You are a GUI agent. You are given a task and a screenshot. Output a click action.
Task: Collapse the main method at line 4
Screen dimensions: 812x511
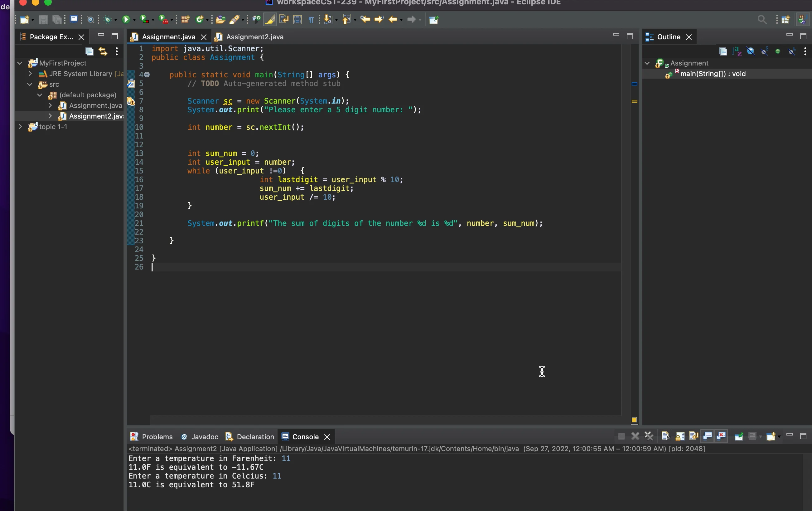147,75
